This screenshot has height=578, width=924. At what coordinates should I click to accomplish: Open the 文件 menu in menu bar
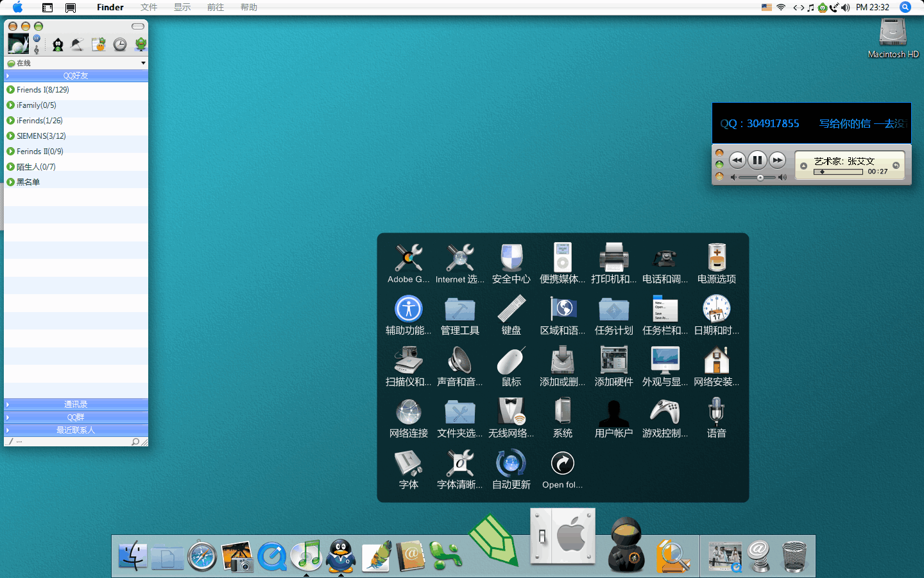click(149, 7)
